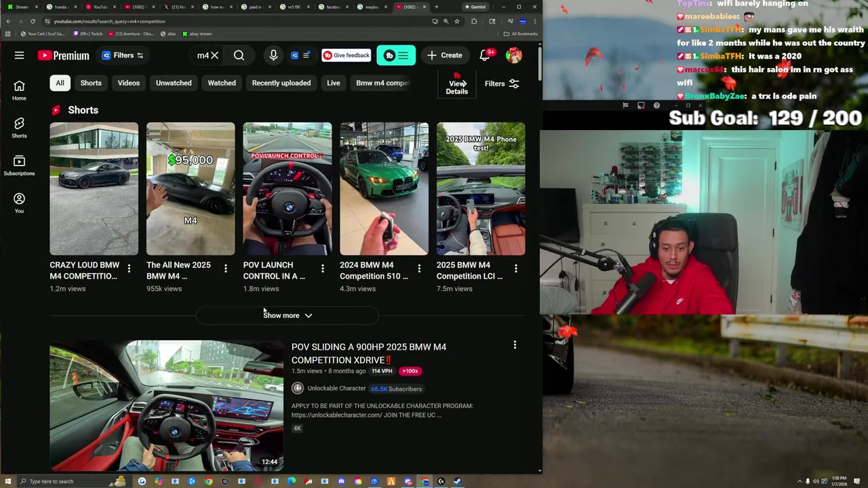
Task: Switch to the honda browser tab
Action: coord(60,7)
